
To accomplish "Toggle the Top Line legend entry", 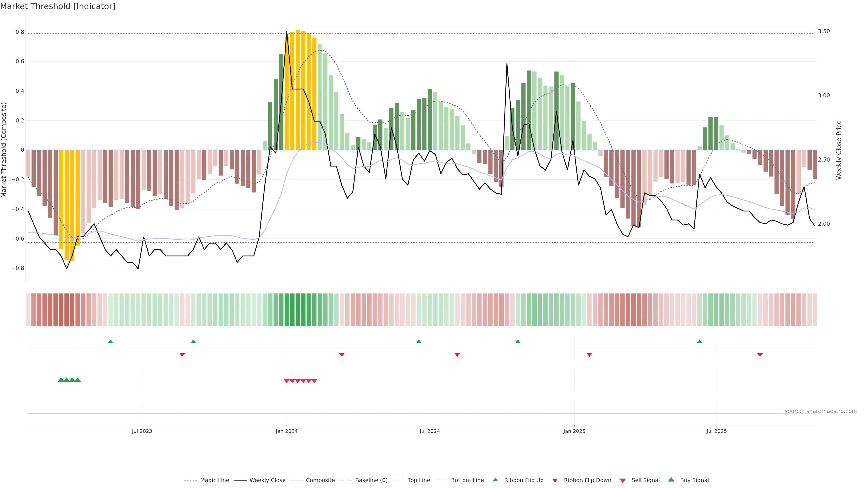I will [x=419, y=480].
